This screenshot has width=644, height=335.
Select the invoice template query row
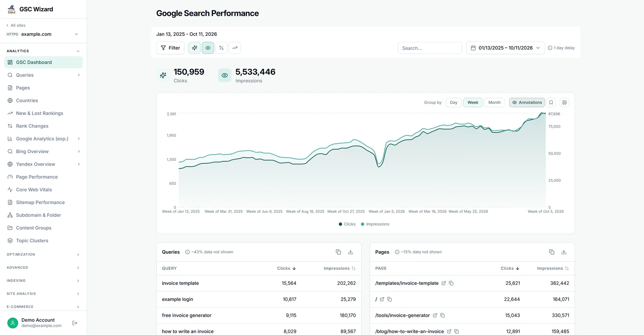259,283
